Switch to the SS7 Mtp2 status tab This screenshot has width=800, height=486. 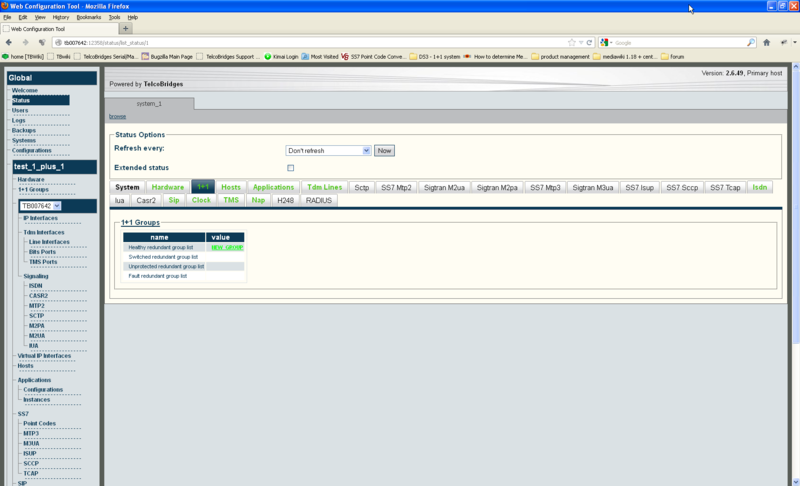tap(396, 187)
